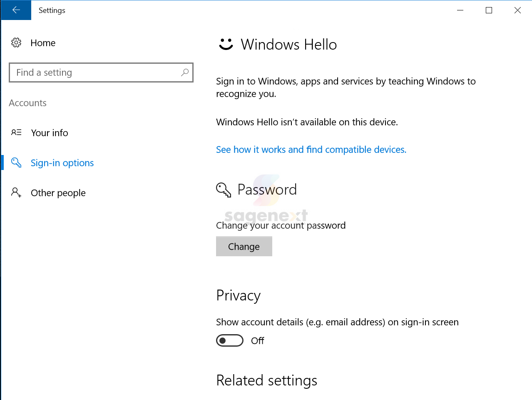Select the Your info person icon

tap(16, 132)
